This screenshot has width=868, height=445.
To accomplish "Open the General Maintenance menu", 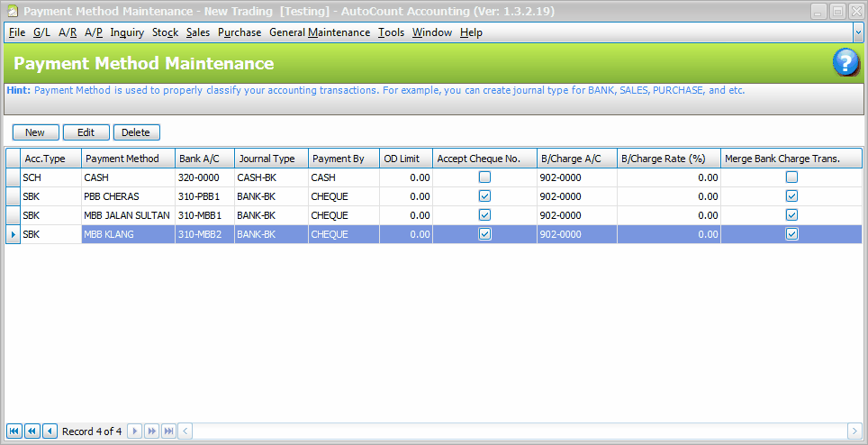I will click(320, 32).
